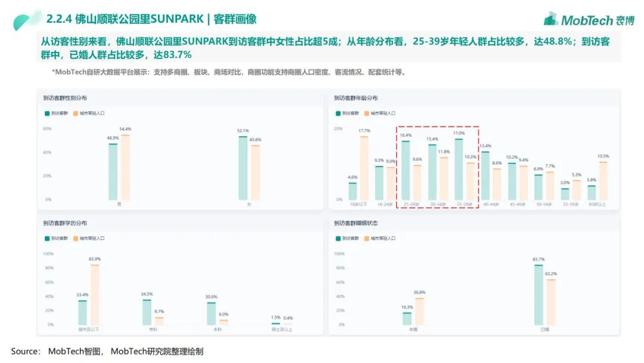Select the slide title "2.2.4 佛山顺联公园里SUNPARK | 客群画像"

151,19
